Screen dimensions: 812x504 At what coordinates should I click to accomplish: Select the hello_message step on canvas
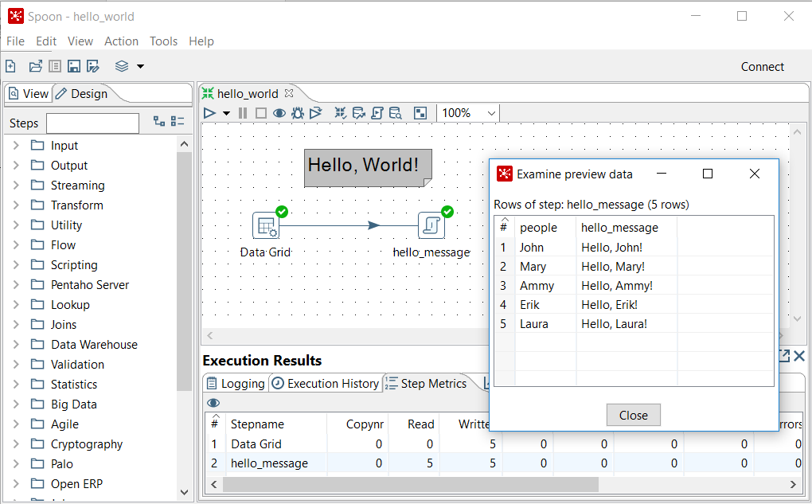click(x=431, y=226)
